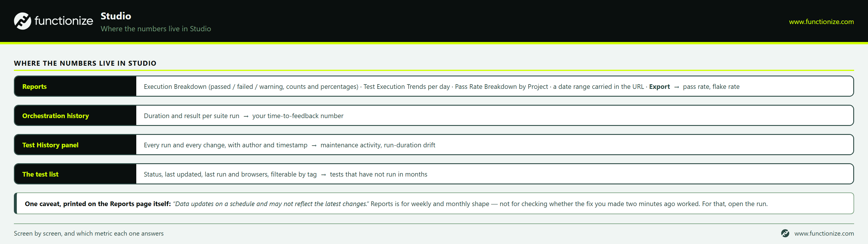The height and width of the screenshot is (244, 868).
Task: Click the Functionize logo icon in header
Action: click(x=23, y=21)
